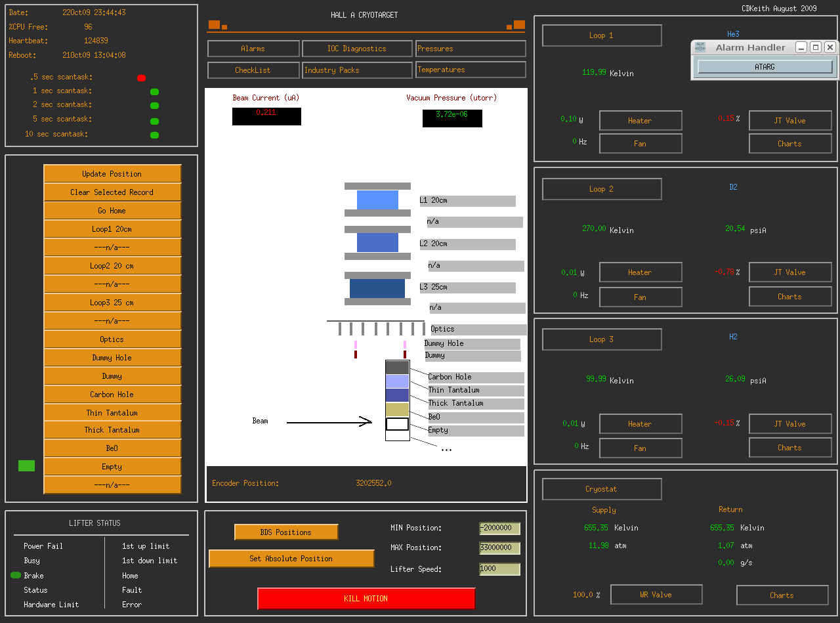
Task: Click green indicator beside Empty button
Action: point(26,466)
